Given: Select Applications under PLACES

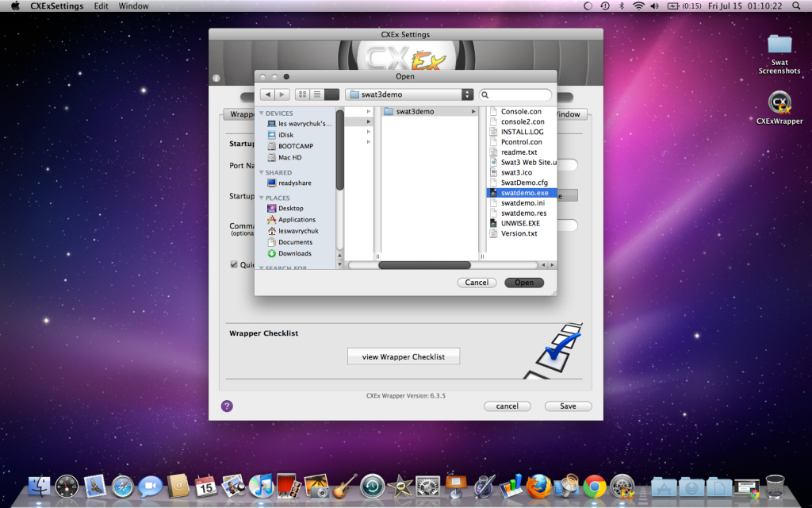Looking at the screenshot, I should 297,219.
